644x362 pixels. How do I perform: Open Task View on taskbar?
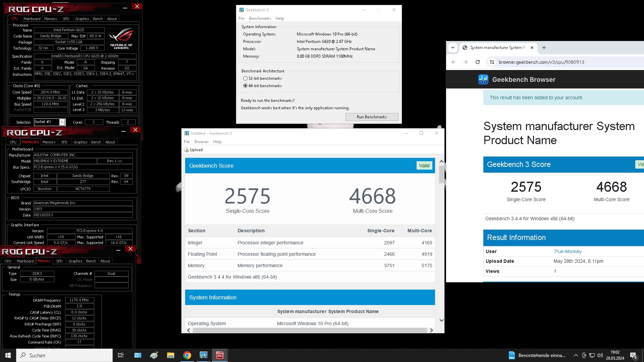point(121,355)
